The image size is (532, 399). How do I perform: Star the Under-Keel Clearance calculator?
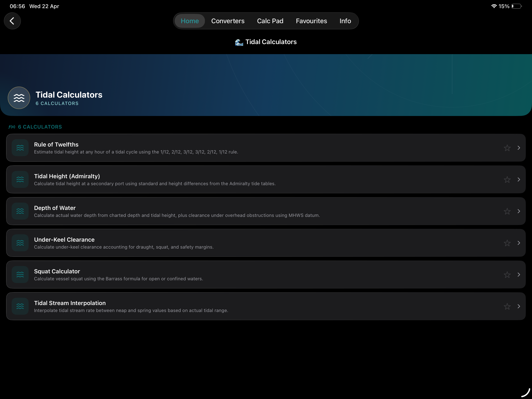coord(507,243)
